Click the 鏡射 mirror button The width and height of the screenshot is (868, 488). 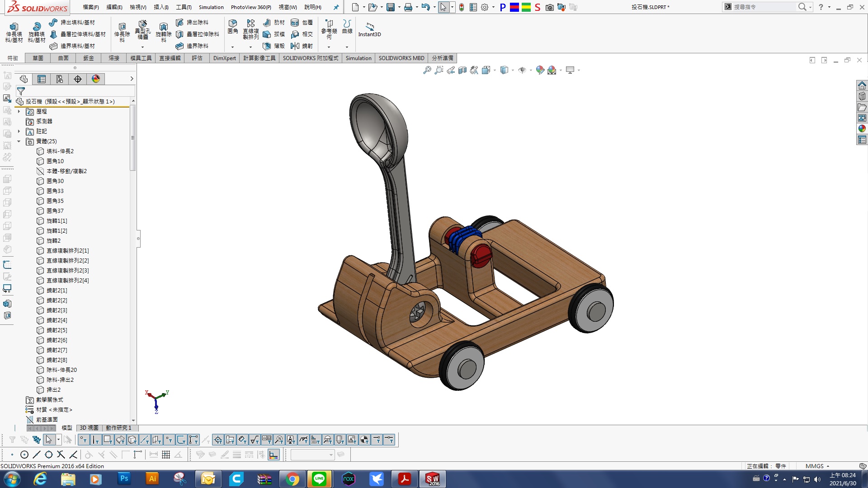(x=302, y=46)
